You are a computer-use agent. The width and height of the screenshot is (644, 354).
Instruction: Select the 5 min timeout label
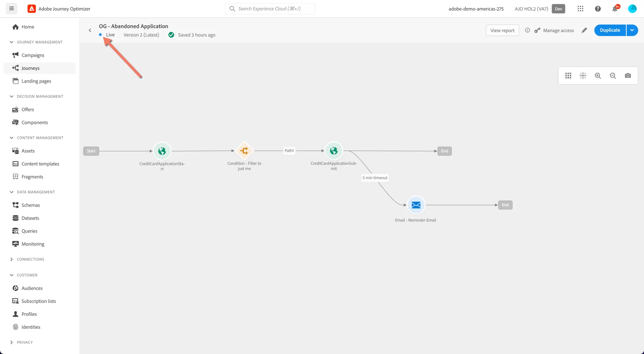[x=375, y=178]
